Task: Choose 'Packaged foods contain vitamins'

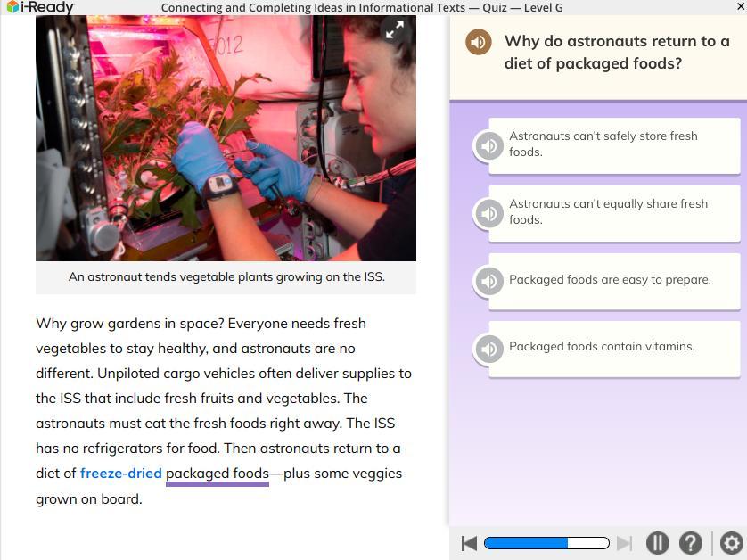Action: (x=614, y=349)
